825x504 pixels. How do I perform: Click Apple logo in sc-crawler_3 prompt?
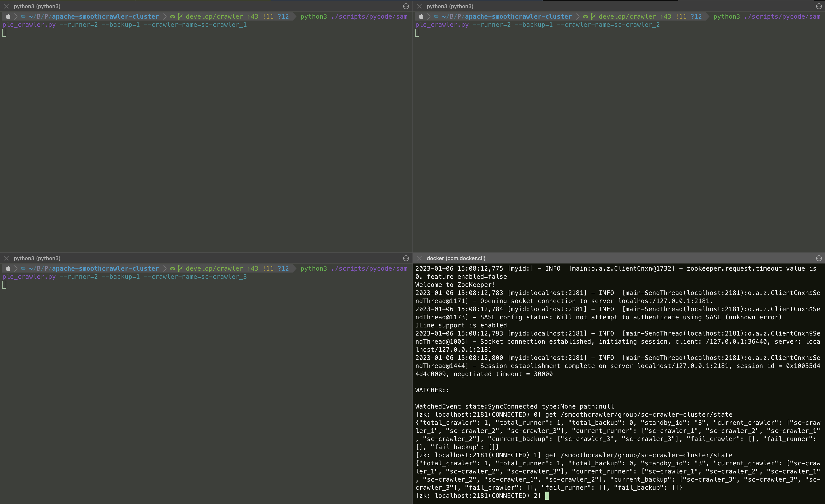coord(8,268)
